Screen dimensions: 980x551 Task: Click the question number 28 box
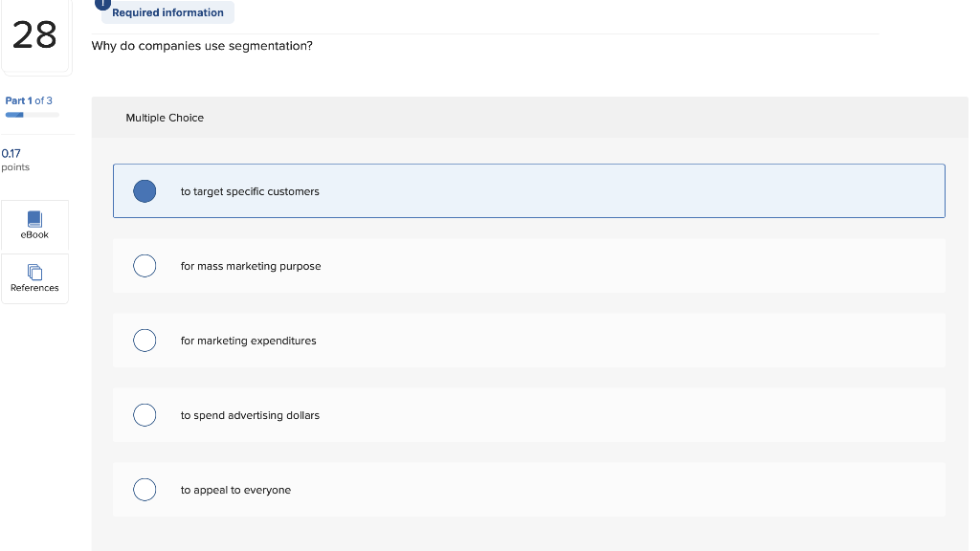(35, 35)
